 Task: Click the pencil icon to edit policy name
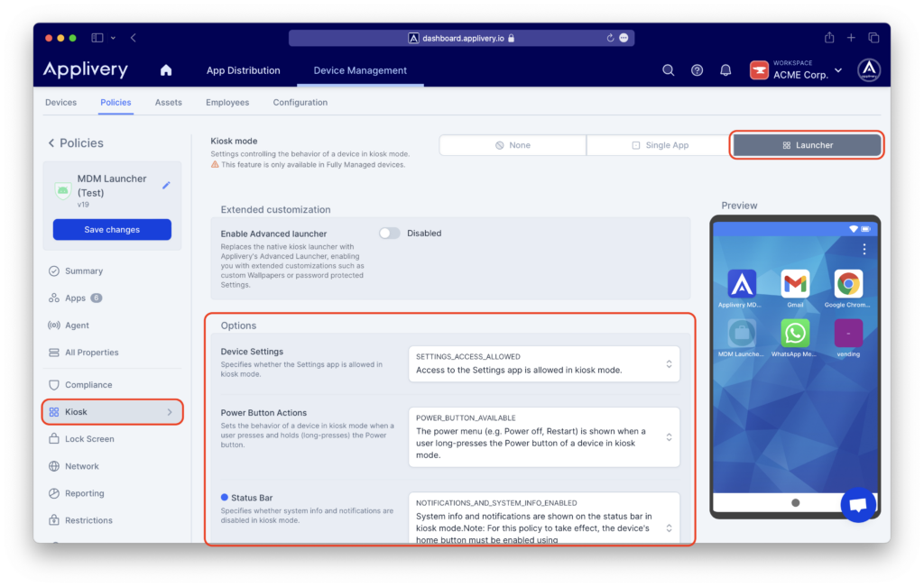(x=166, y=186)
